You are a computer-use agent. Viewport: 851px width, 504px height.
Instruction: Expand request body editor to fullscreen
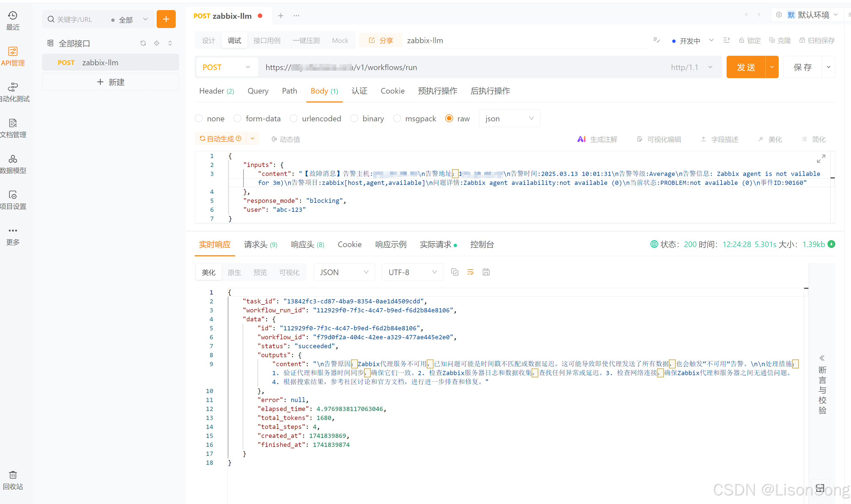click(x=821, y=159)
